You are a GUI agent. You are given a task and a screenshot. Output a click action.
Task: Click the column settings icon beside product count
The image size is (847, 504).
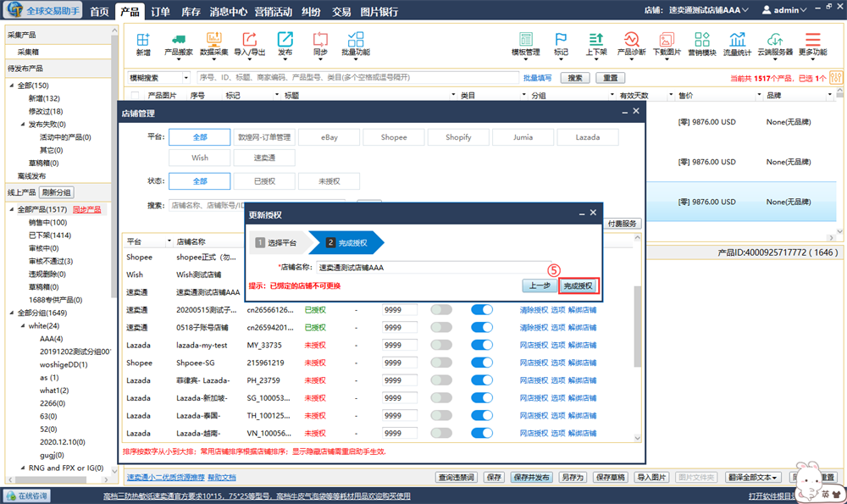(836, 77)
